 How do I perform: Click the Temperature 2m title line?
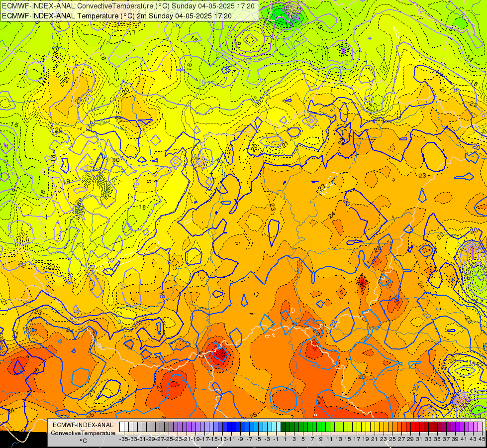(117, 15)
